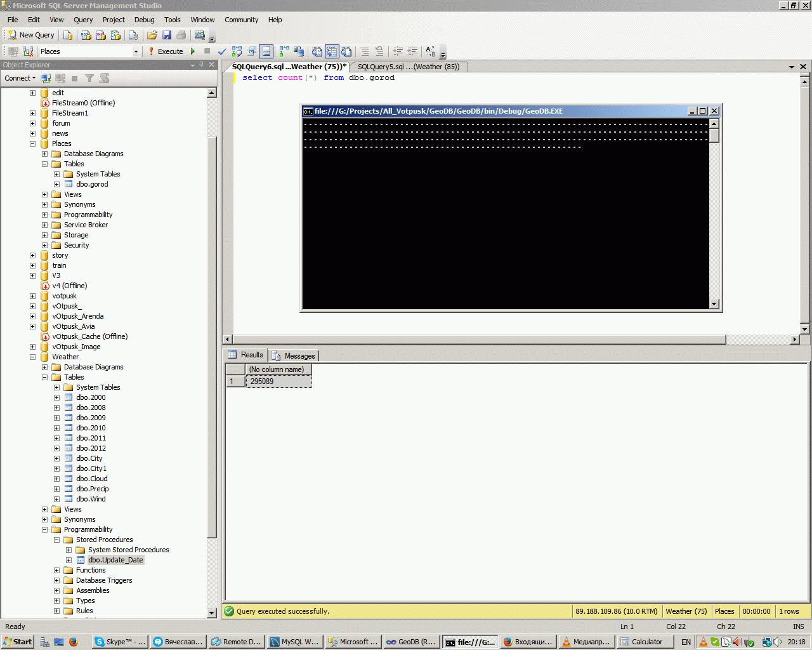Collapse the Weather database node
812x650 pixels.
32,357
